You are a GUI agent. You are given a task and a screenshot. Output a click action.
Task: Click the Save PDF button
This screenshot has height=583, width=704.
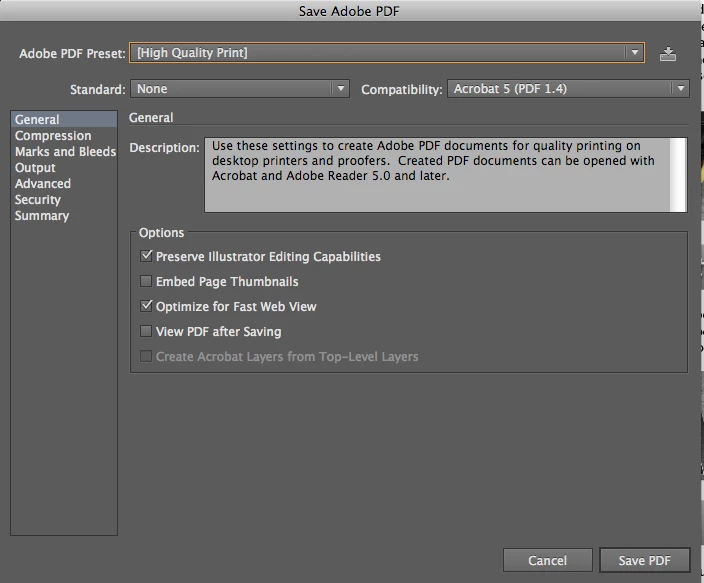(x=644, y=560)
